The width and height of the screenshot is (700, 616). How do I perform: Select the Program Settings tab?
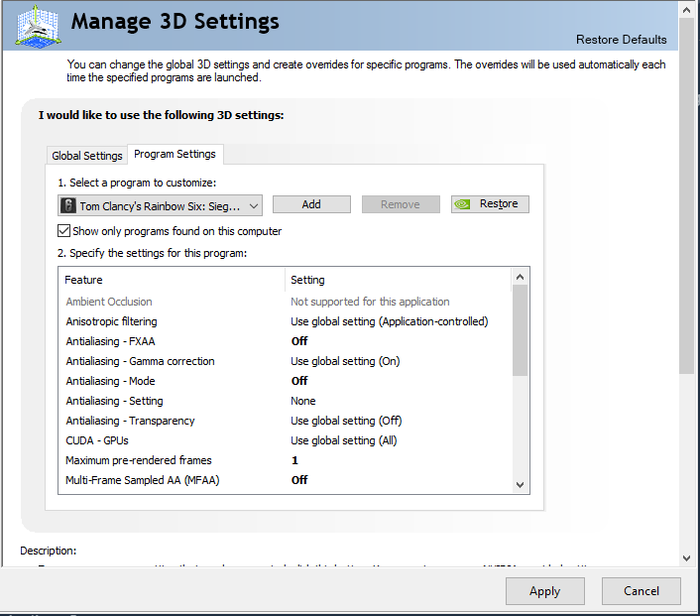point(175,154)
